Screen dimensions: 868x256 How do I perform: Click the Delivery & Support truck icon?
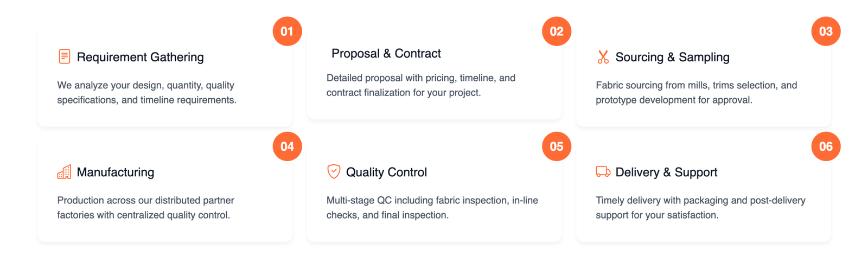[603, 172]
